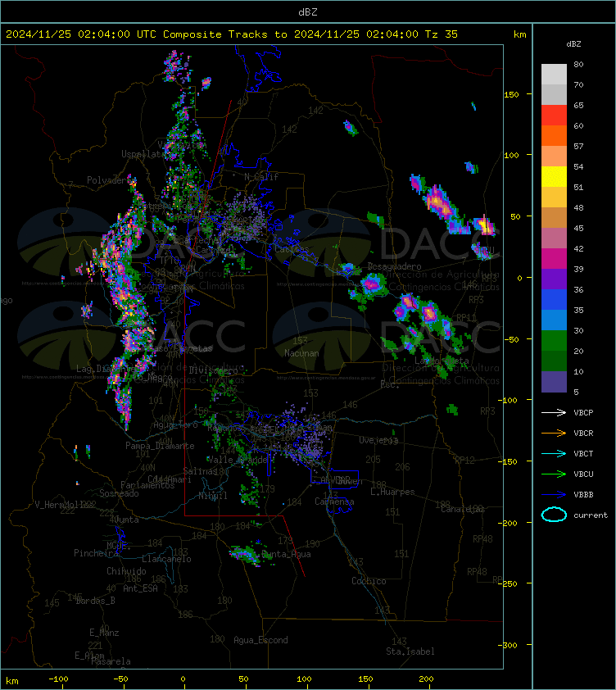Click the '80' value on the dBZ scale
The image size is (616, 690).
[578, 64]
